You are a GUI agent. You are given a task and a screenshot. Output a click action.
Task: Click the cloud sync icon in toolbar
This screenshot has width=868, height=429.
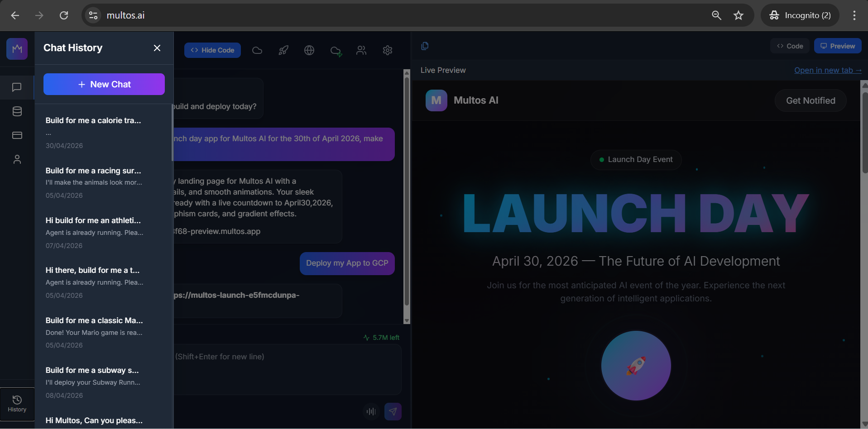(336, 51)
